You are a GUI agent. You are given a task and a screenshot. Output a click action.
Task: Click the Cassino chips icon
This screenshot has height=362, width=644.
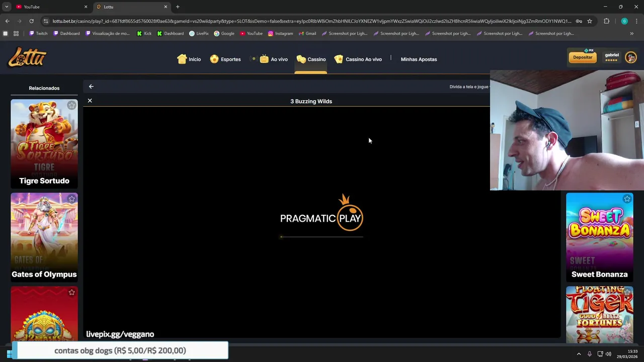(301, 59)
